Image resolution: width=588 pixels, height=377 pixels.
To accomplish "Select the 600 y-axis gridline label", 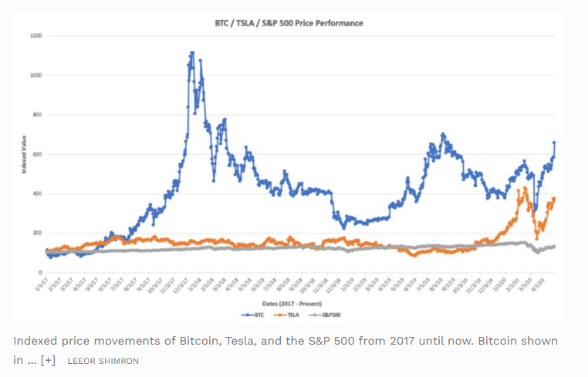I will click(x=38, y=154).
